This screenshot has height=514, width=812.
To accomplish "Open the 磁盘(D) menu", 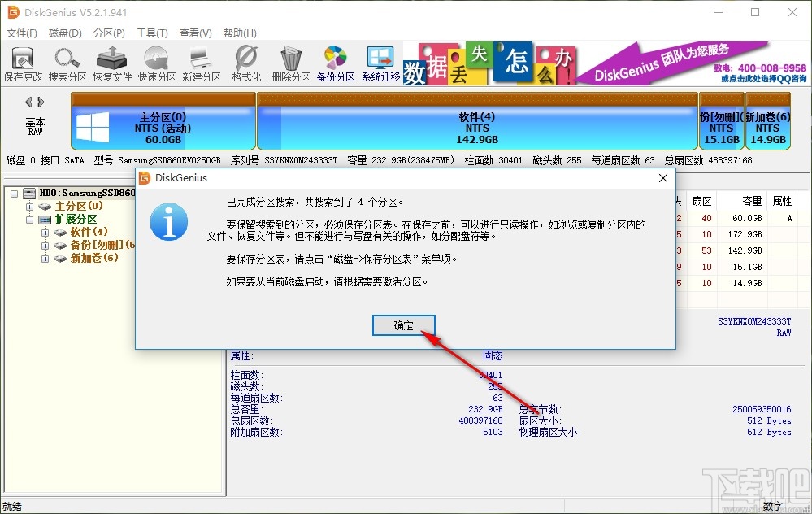I will (65, 33).
